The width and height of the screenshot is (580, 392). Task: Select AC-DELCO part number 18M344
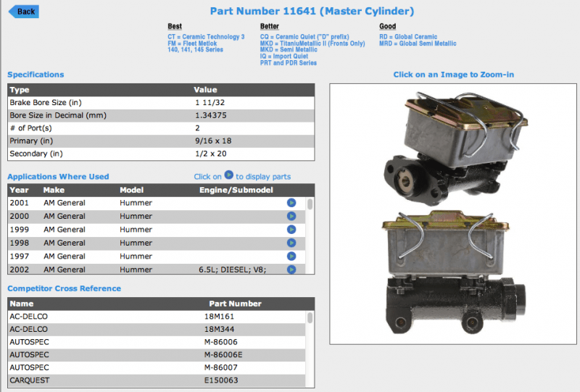point(219,329)
